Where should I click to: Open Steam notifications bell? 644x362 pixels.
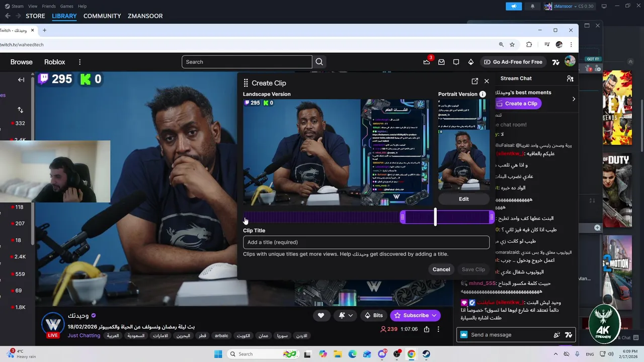(x=532, y=7)
